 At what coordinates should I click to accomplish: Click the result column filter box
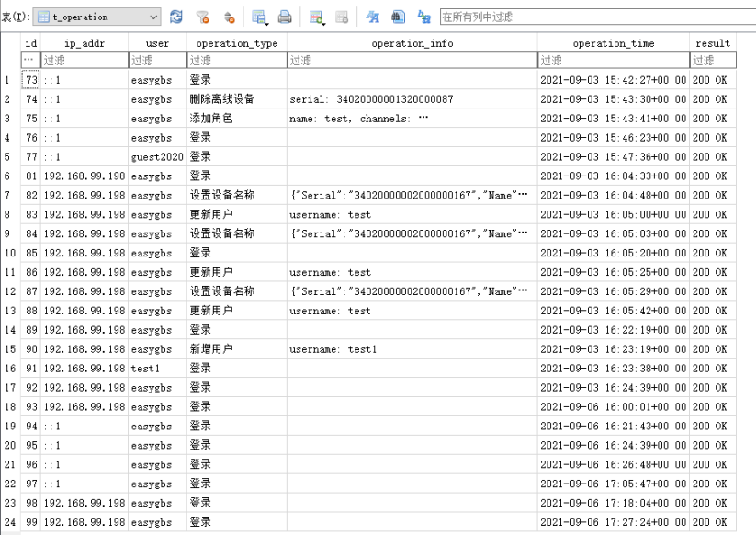coord(713,61)
